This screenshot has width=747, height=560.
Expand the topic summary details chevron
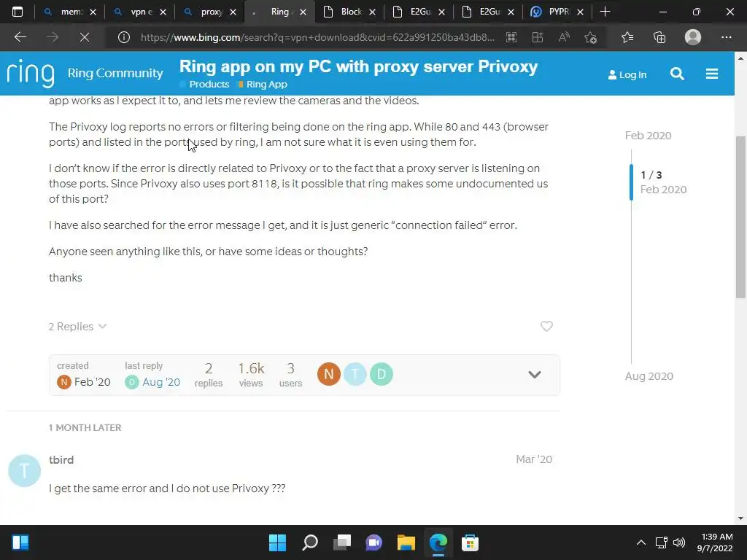pyautogui.click(x=535, y=374)
